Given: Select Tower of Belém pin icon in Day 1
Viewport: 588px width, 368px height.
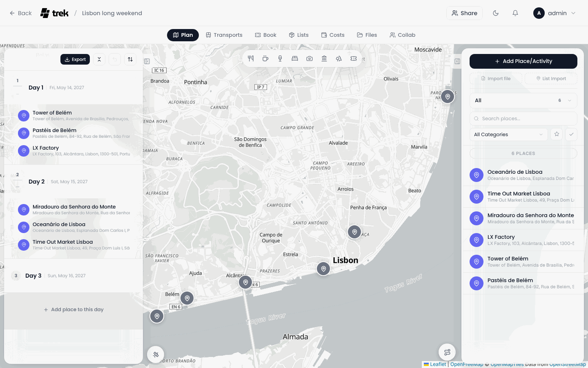Looking at the screenshot, I should tap(24, 116).
